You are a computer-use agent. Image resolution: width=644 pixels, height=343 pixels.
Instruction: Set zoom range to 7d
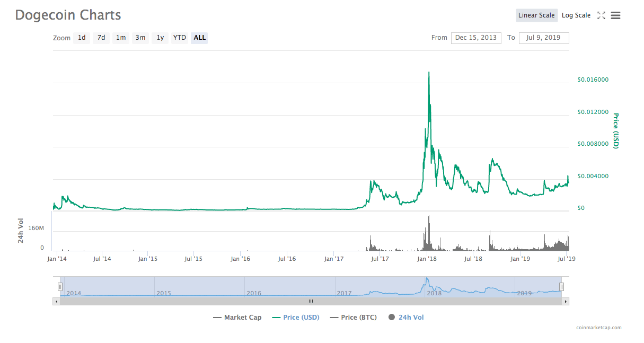(101, 38)
